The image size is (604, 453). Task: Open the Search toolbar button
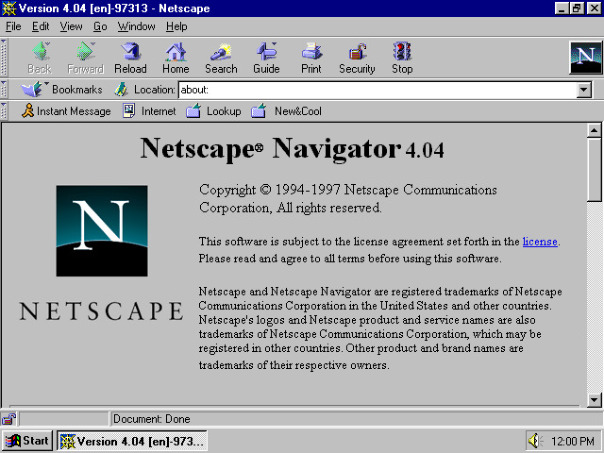click(x=221, y=58)
